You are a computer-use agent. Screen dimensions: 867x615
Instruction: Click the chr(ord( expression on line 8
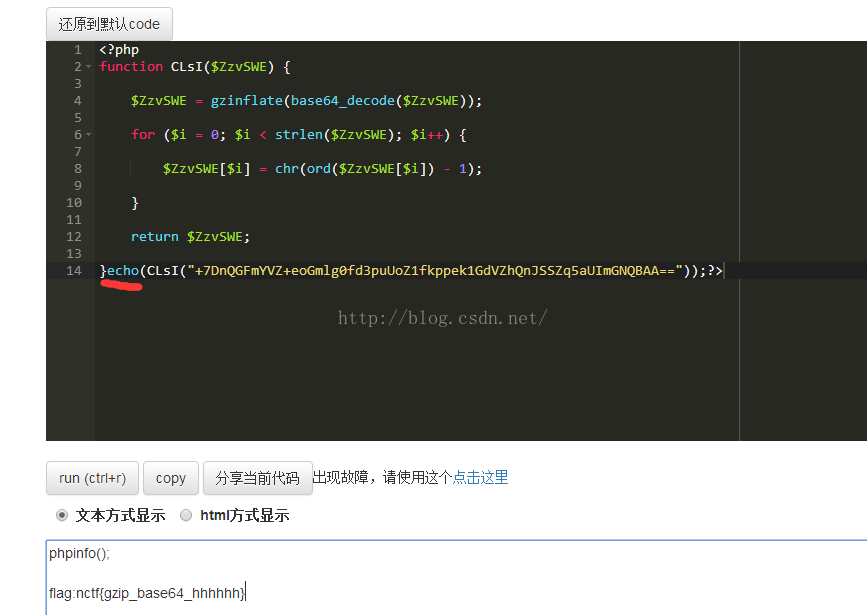click(x=306, y=169)
